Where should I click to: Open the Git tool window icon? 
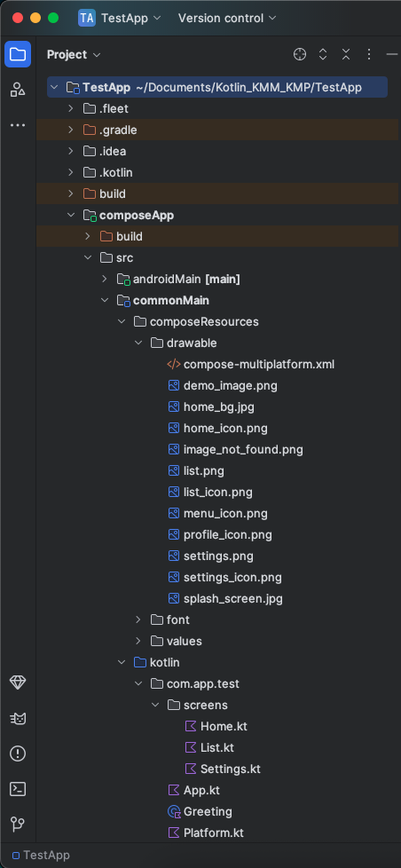(18, 825)
